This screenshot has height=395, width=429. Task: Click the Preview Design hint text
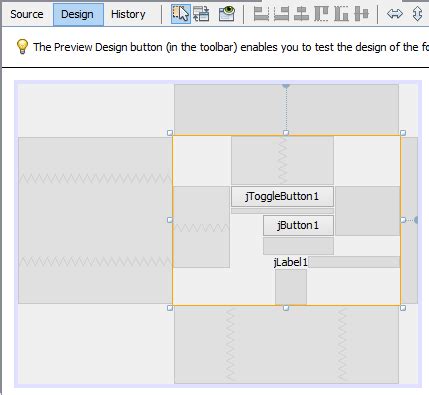tap(231, 47)
